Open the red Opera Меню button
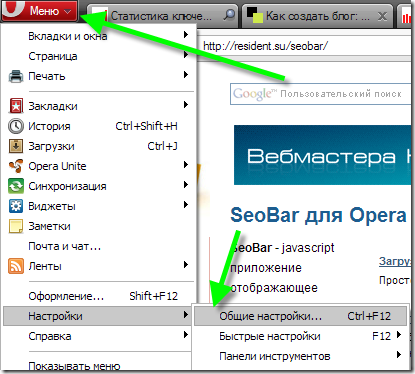This screenshot has height=374, width=415. [39, 11]
